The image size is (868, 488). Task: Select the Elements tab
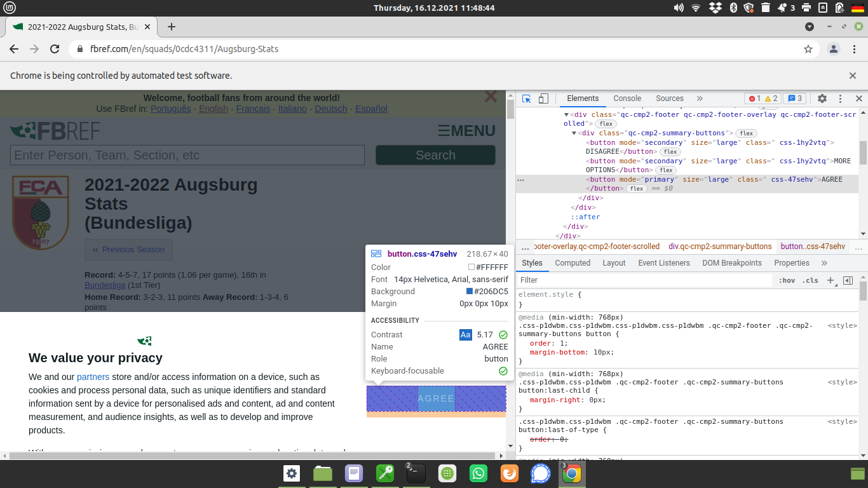coord(583,98)
